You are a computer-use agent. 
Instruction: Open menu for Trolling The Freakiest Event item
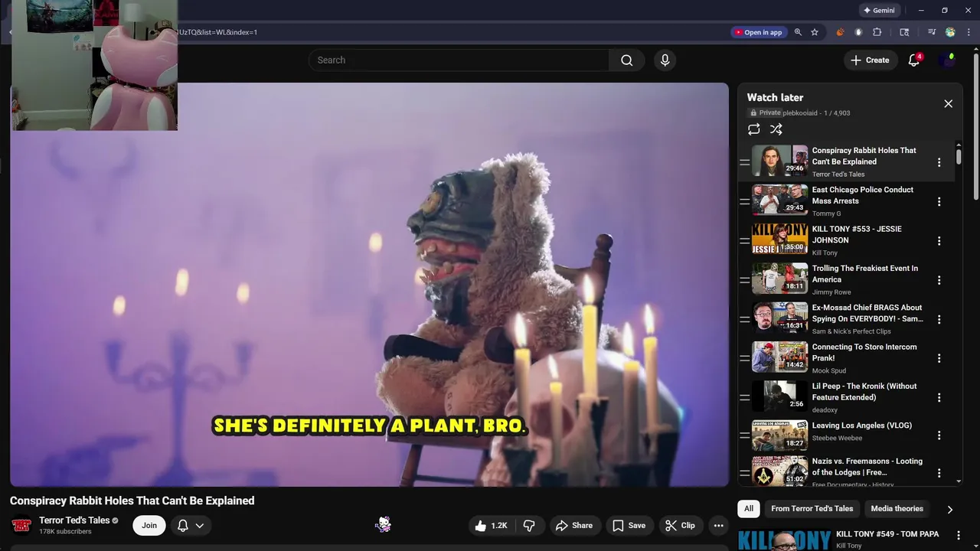pyautogui.click(x=939, y=280)
